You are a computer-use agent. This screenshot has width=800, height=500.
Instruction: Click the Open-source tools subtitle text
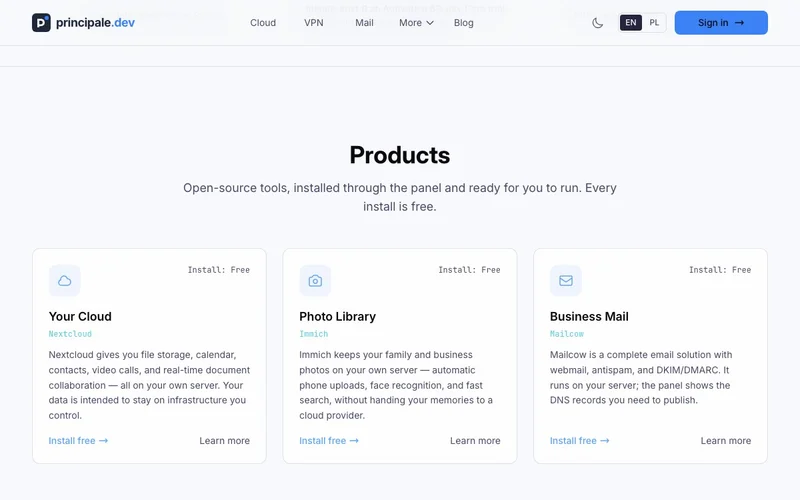click(399, 197)
